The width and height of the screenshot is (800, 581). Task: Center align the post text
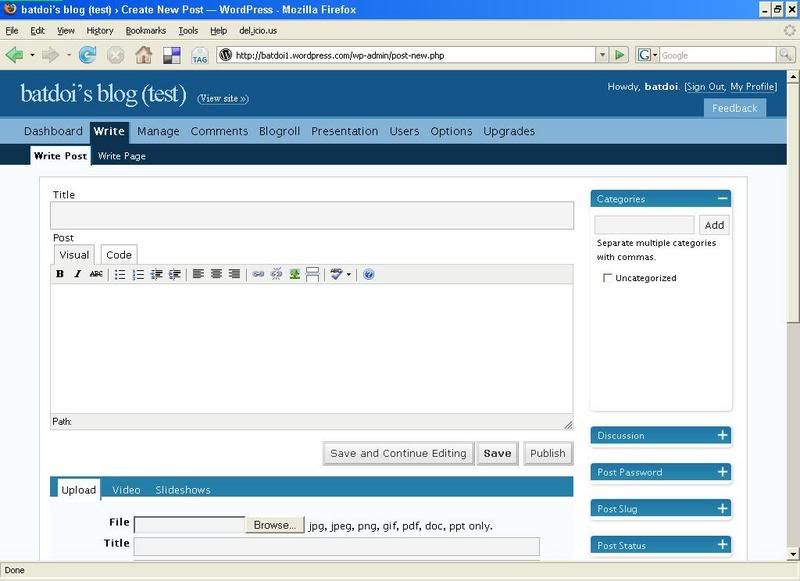click(x=216, y=274)
